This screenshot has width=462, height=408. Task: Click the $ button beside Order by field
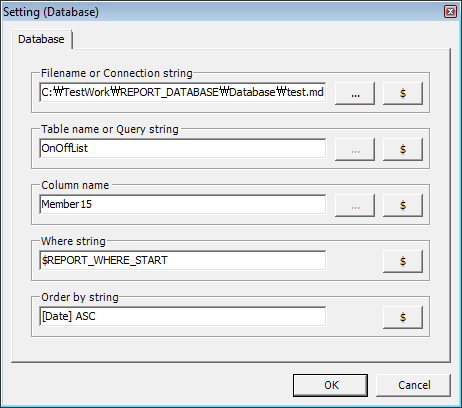point(403,317)
